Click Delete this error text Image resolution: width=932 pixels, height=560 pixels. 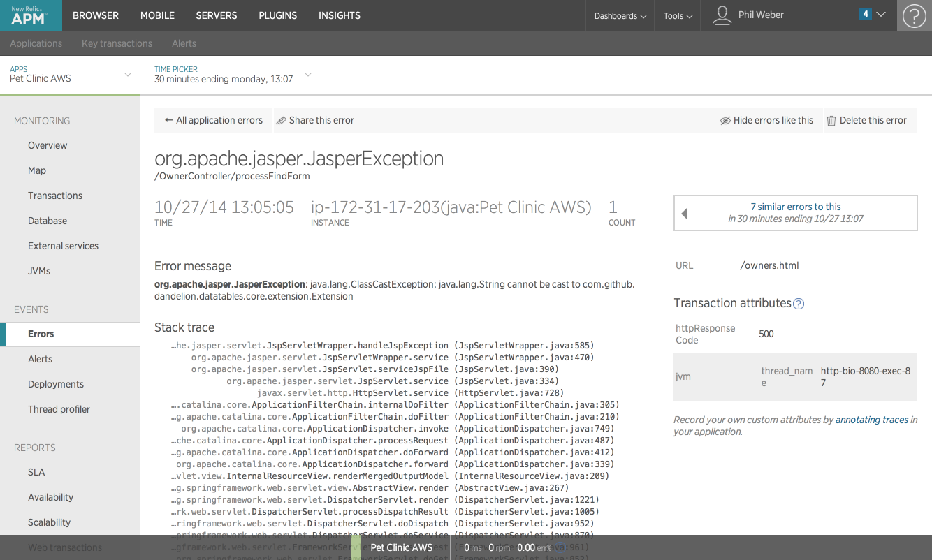873,120
